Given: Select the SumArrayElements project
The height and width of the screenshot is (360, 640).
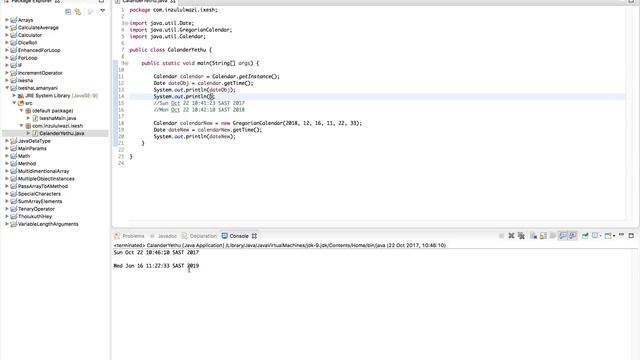Looking at the screenshot, I should (40, 201).
